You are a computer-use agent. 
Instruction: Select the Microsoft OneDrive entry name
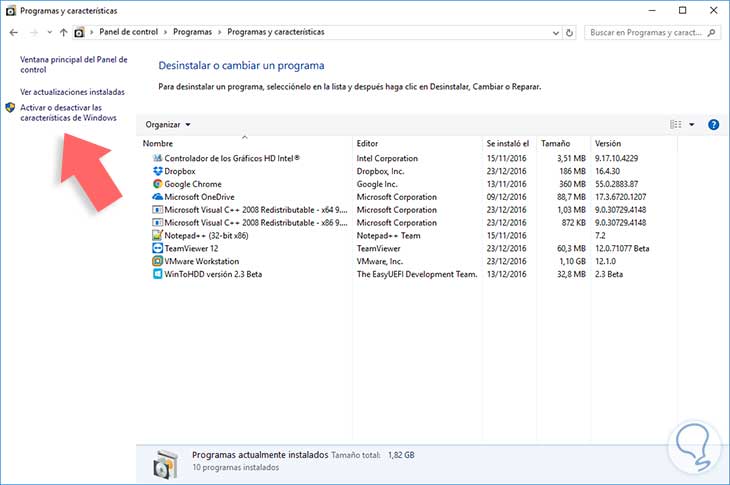coord(199,197)
